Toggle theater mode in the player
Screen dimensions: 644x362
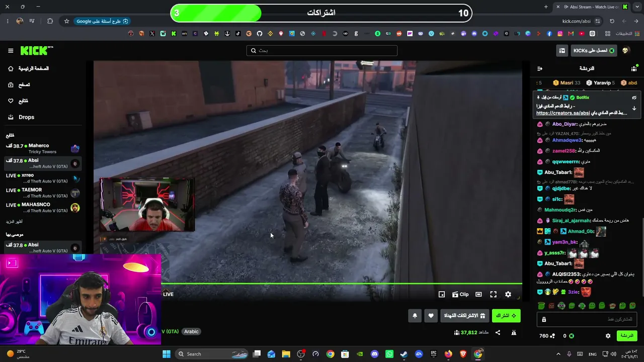tap(478, 294)
